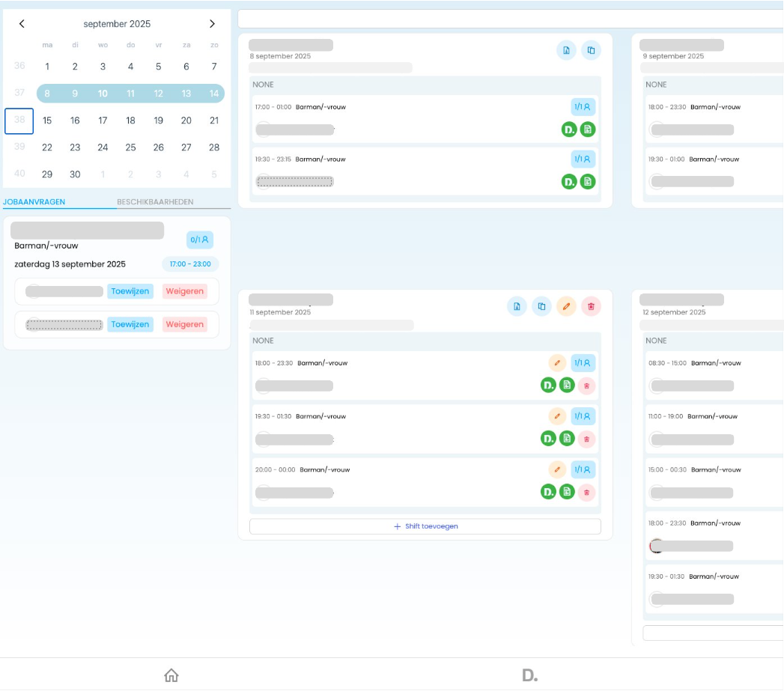Screen dimensions: 784x691
Task: Select week number 39 in the calendar
Action: [x=19, y=147]
